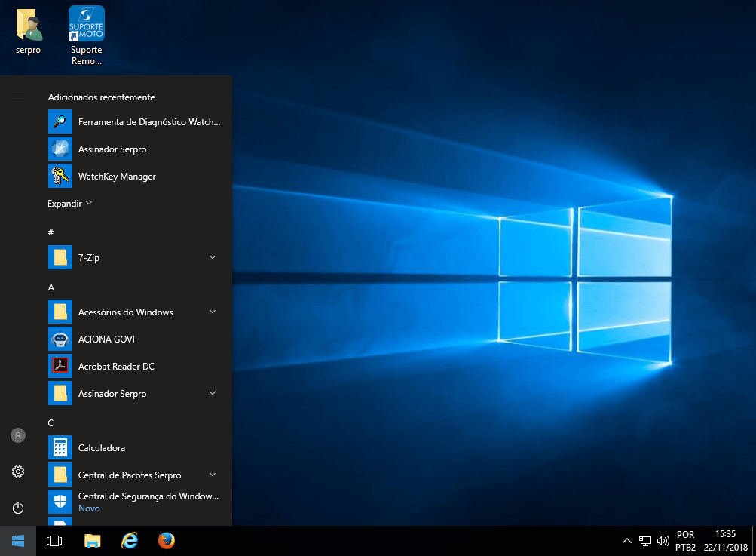Jump to the letter A section header
The image size is (756, 556).
(x=51, y=287)
